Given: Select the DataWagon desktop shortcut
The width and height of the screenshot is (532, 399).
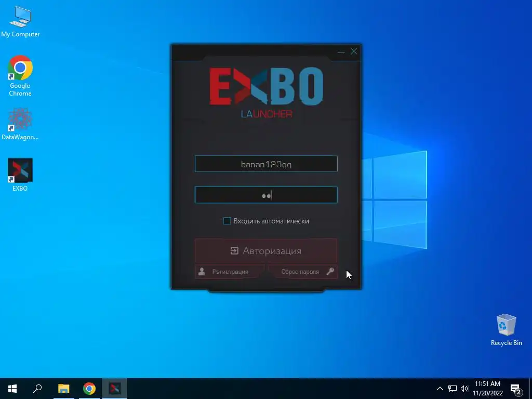Looking at the screenshot, I should [20, 124].
